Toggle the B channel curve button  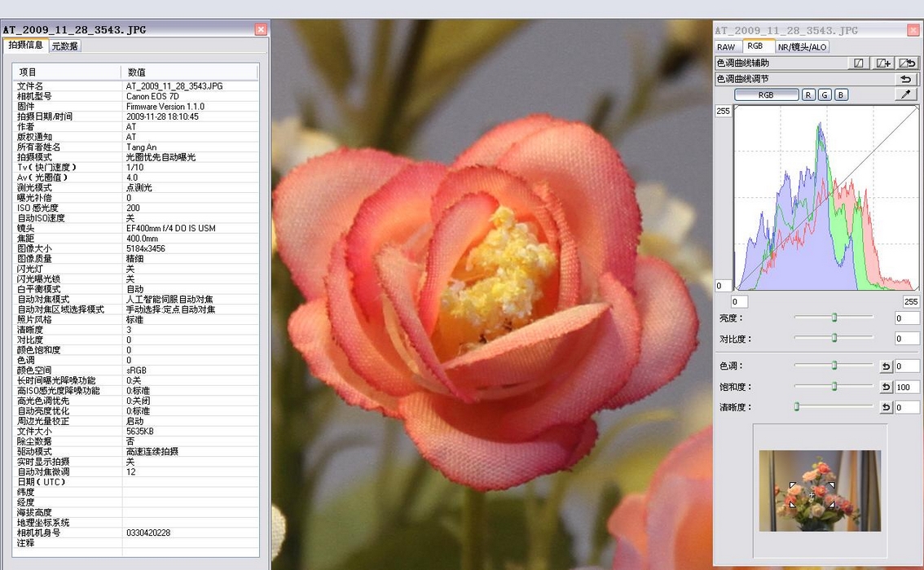tap(841, 94)
